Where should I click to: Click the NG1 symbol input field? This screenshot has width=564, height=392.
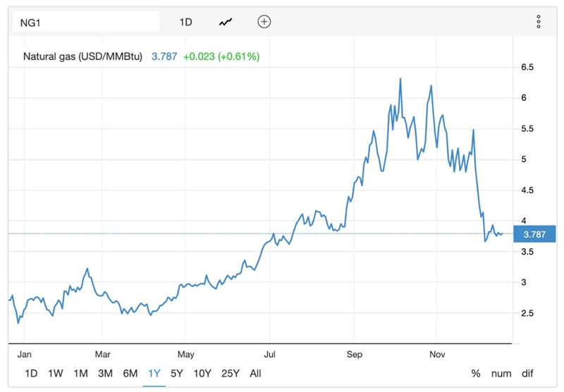[84, 22]
